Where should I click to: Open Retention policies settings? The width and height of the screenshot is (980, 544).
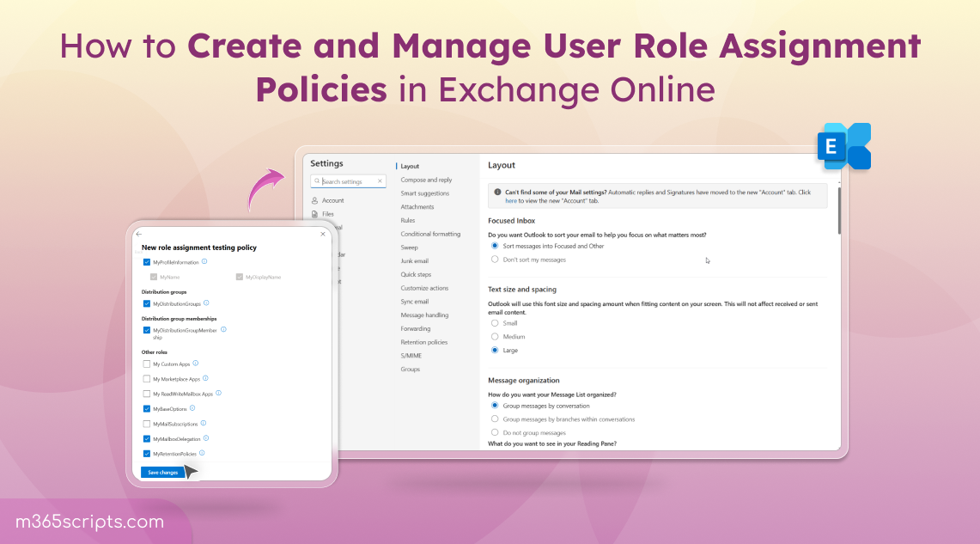[424, 342]
